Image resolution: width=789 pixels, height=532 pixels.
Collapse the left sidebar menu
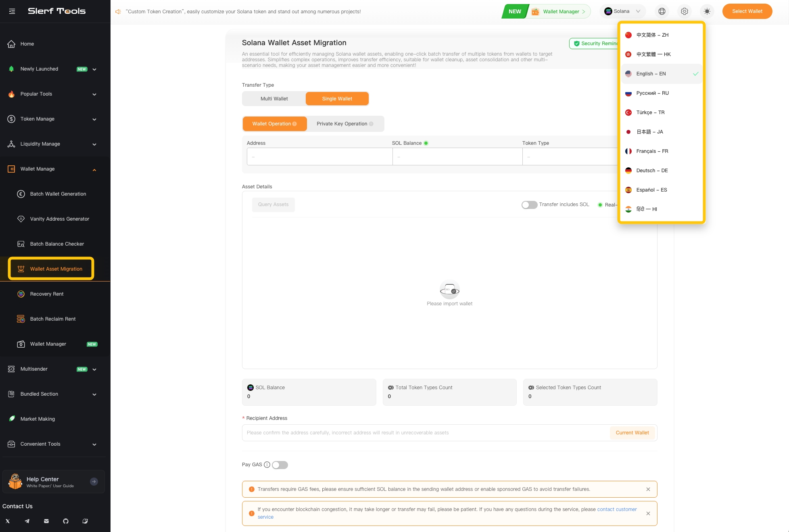tap(12, 11)
